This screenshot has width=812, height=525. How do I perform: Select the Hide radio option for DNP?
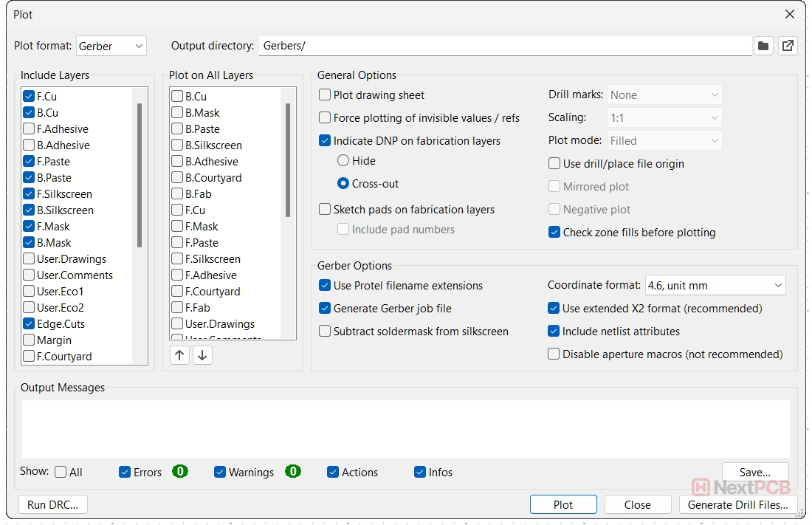(x=343, y=161)
